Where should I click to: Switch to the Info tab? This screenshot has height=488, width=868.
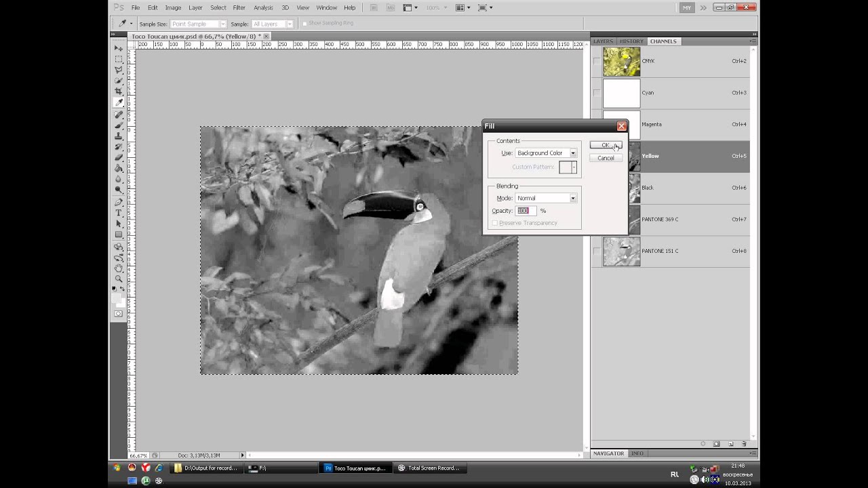pyautogui.click(x=637, y=453)
